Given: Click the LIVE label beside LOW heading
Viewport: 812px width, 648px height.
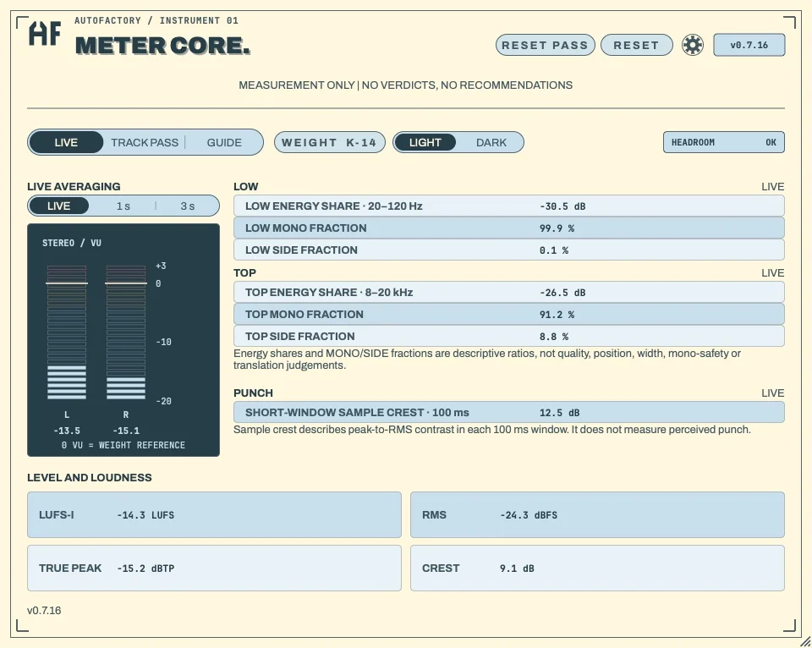Looking at the screenshot, I should (x=772, y=186).
